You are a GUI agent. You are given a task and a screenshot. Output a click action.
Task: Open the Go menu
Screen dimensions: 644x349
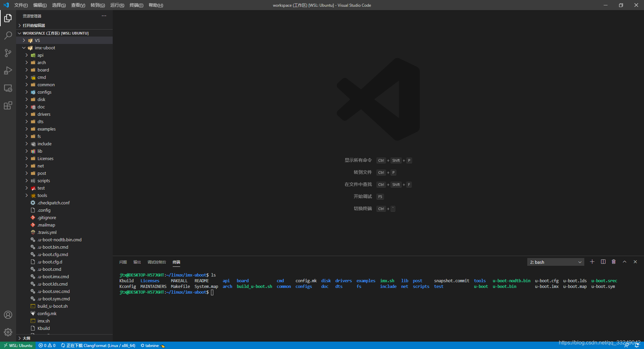point(98,5)
